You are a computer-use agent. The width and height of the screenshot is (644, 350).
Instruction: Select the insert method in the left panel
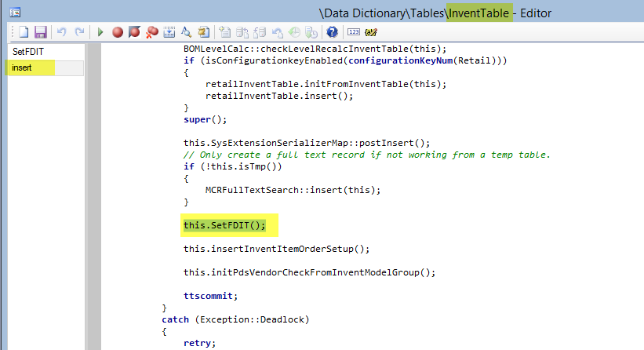click(x=22, y=68)
